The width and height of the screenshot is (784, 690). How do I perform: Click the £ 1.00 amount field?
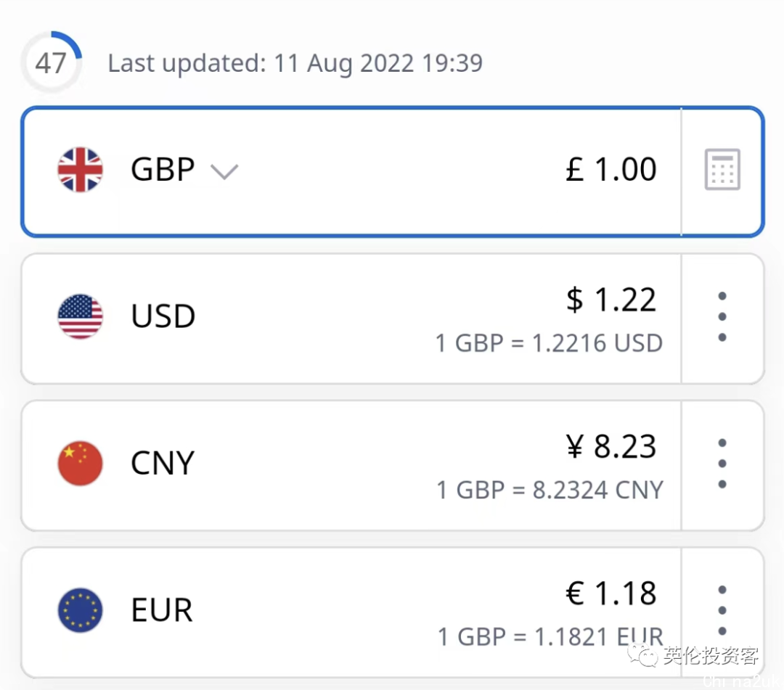(x=611, y=169)
